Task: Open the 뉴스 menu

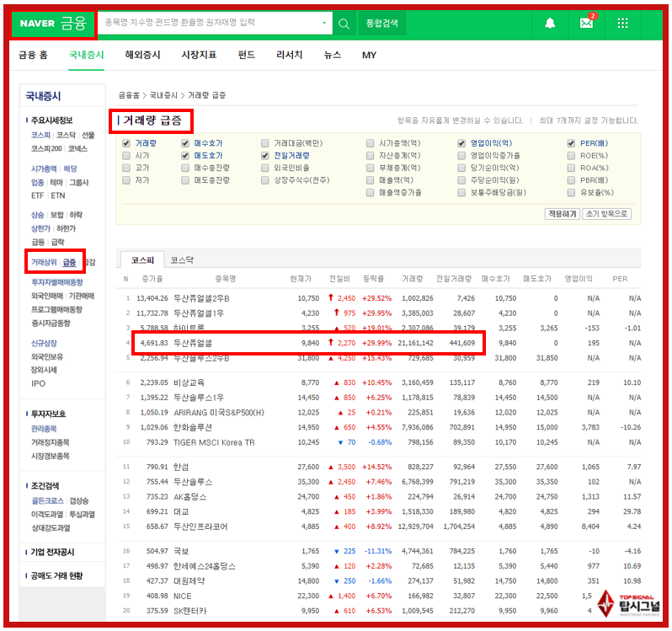Action: coord(332,55)
